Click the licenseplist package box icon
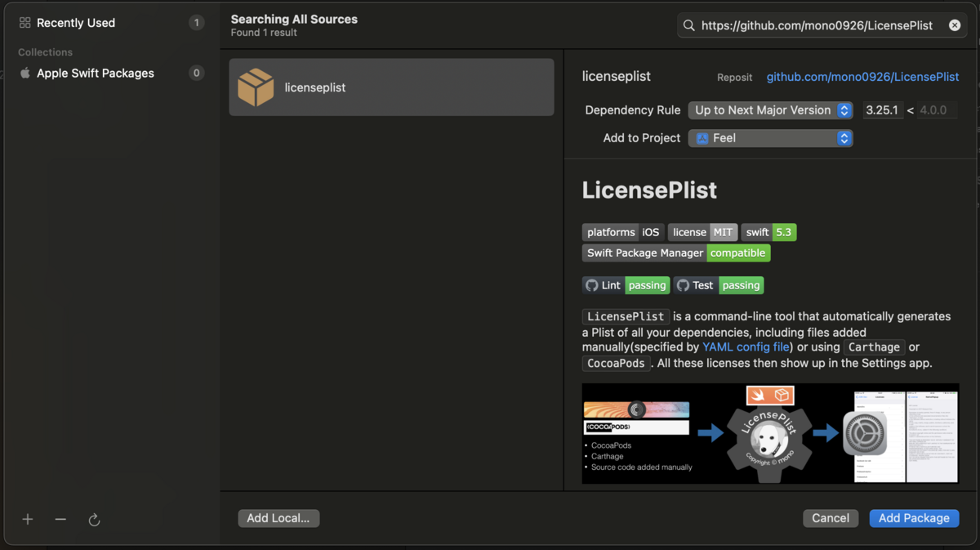Image resolution: width=980 pixels, height=550 pixels. [256, 87]
